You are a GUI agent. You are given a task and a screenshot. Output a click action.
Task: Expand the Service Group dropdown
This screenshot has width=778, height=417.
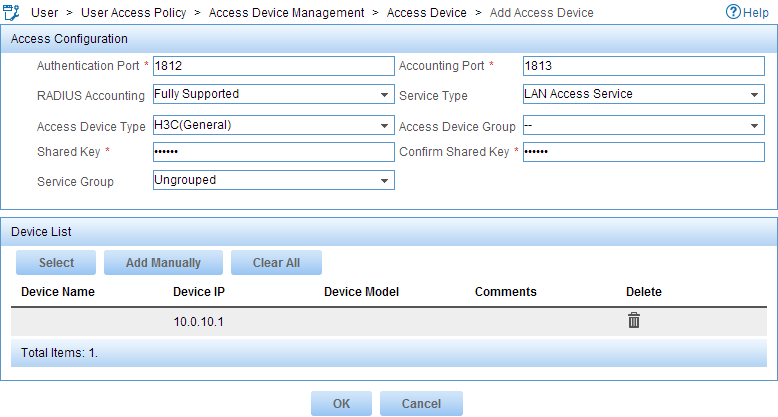(x=273, y=180)
